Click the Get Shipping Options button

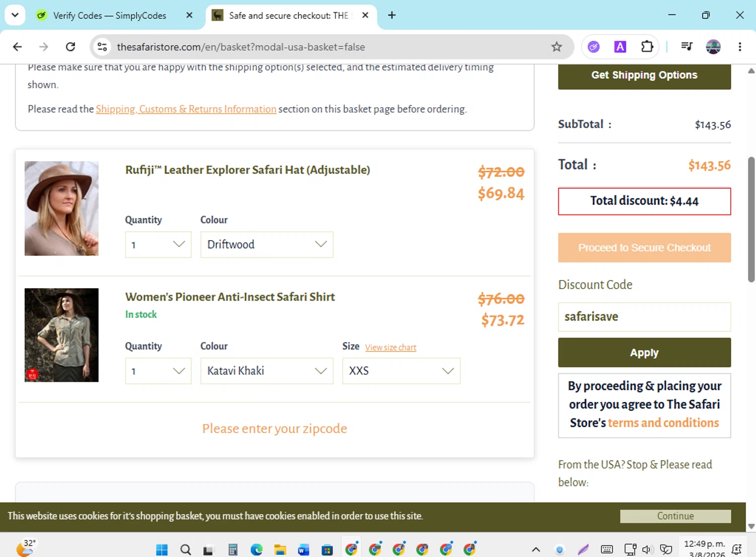tap(644, 76)
